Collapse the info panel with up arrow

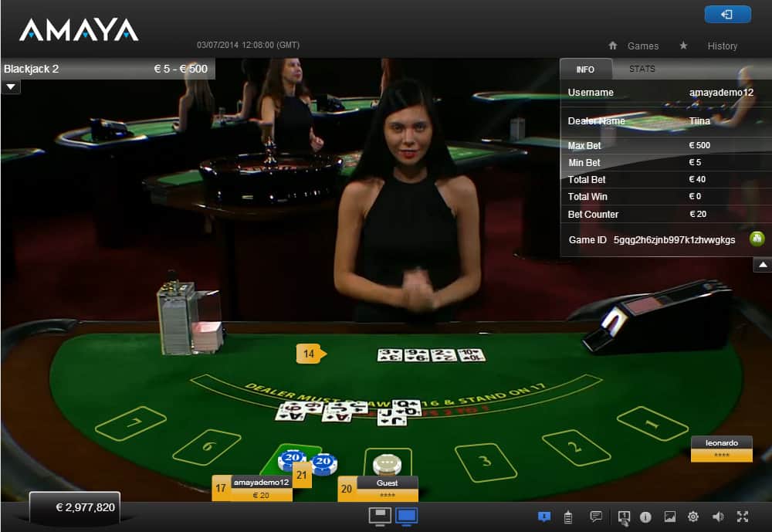pyautogui.click(x=763, y=265)
